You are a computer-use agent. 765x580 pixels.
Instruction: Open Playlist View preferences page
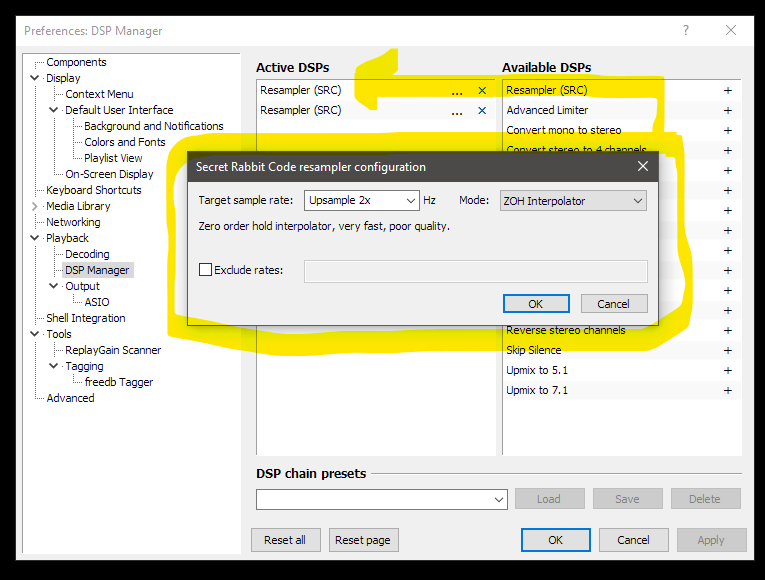tap(113, 159)
